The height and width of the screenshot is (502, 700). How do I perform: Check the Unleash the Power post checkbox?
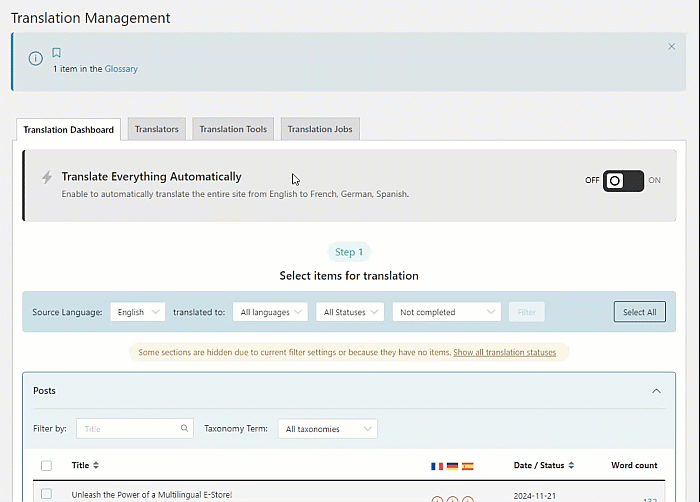(46, 494)
